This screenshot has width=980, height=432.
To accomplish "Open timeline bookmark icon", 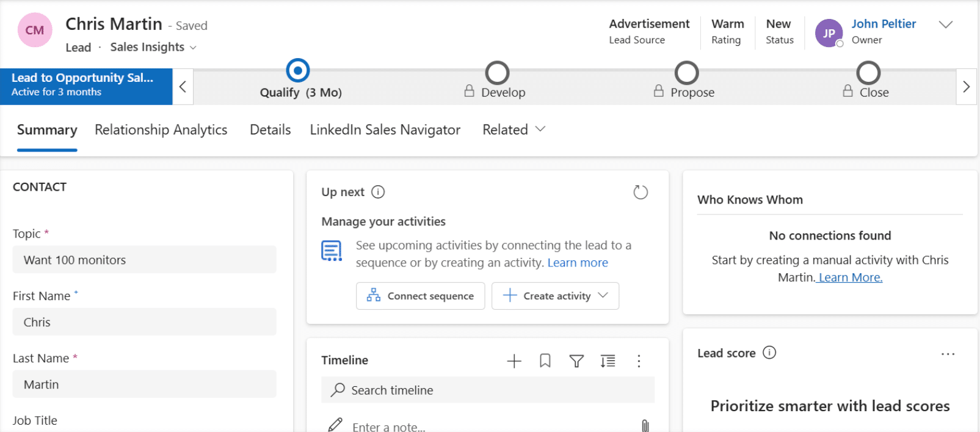I will (x=545, y=361).
